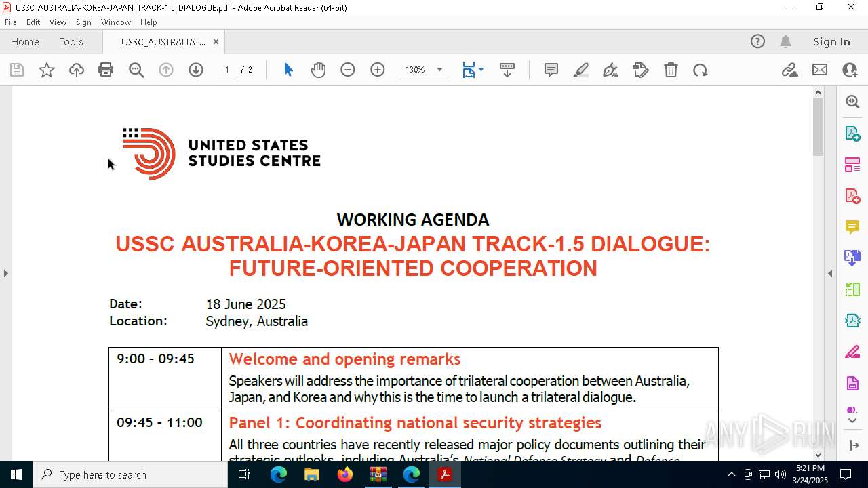Activate the Hand pan tool
868x488 pixels.
pos(318,70)
